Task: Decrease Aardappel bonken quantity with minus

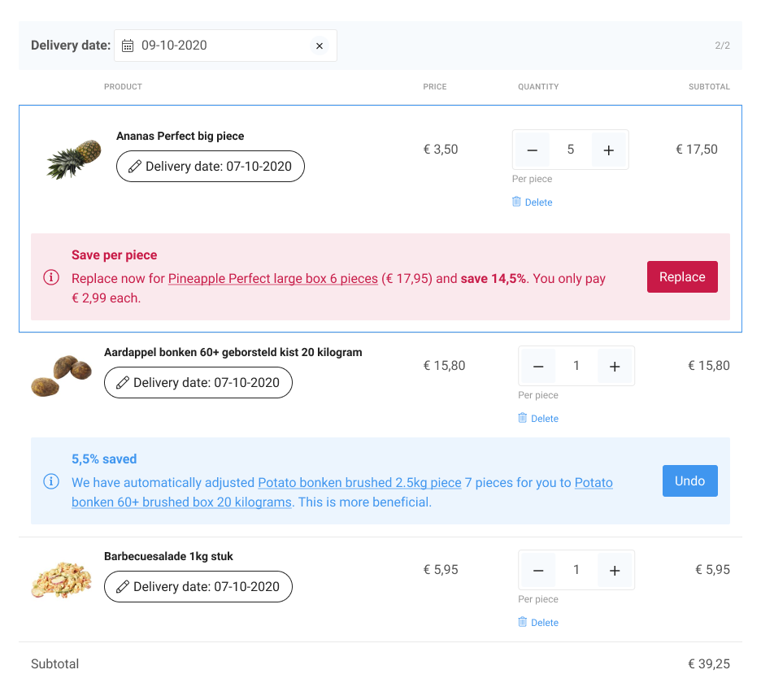Action: (538, 366)
